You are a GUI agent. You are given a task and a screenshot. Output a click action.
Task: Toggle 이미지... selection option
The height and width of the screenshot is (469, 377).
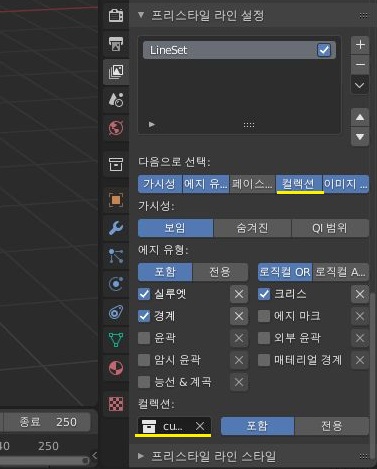pos(346,184)
